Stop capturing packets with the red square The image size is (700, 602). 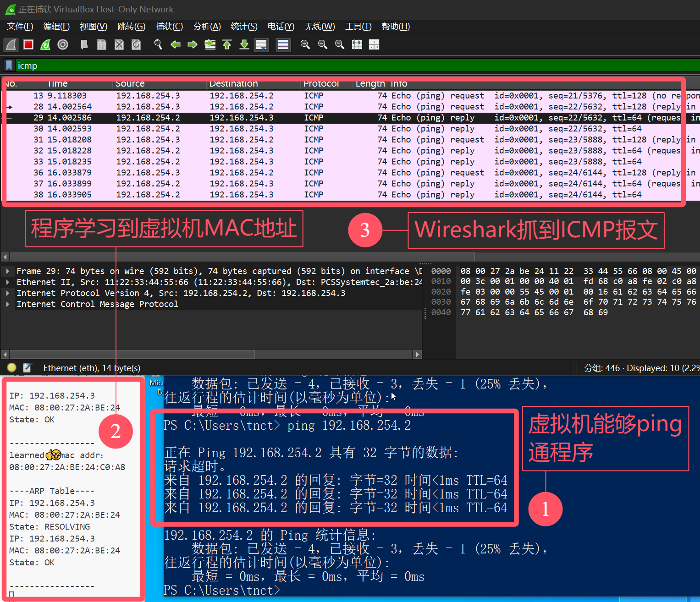point(28,44)
